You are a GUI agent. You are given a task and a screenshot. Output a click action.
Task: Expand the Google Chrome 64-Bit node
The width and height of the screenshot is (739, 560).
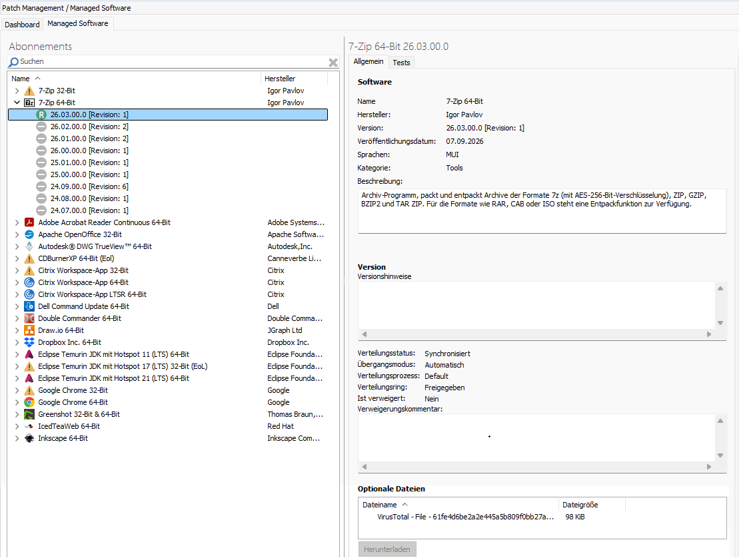click(x=17, y=402)
